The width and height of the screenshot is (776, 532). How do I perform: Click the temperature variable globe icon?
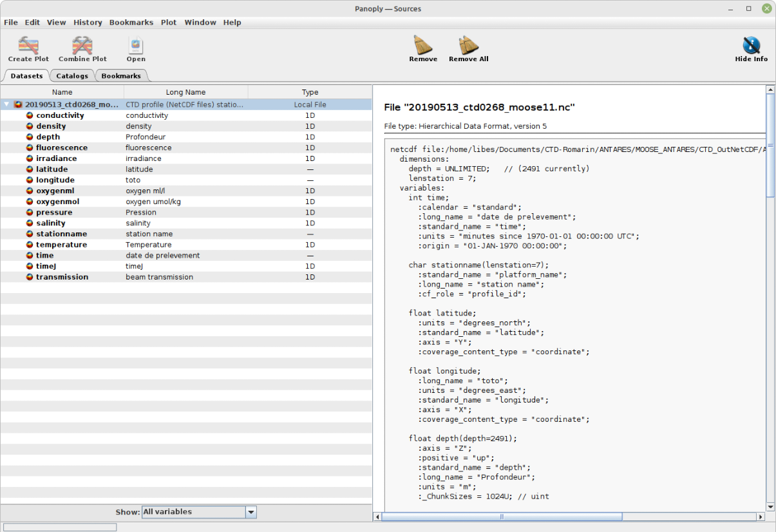click(30, 245)
